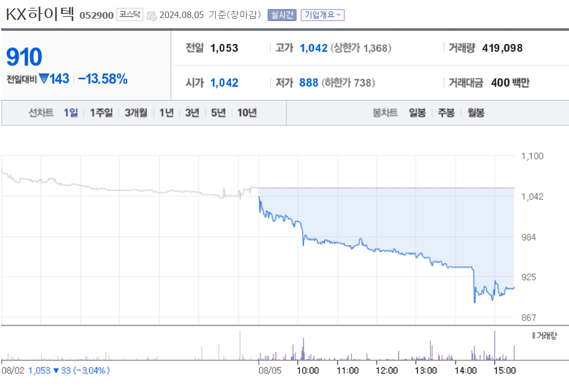The height and width of the screenshot is (392, 569).
Task: Show the 10년 line chart
Action: click(247, 113)
